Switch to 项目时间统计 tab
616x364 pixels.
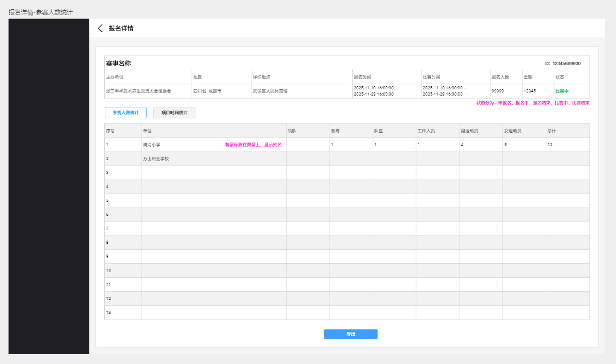[x=174, y=113]
